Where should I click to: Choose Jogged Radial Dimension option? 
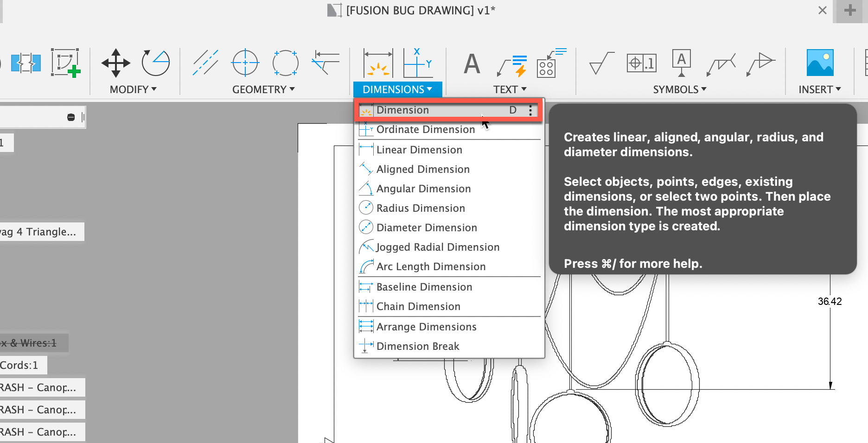coord(449,247)
